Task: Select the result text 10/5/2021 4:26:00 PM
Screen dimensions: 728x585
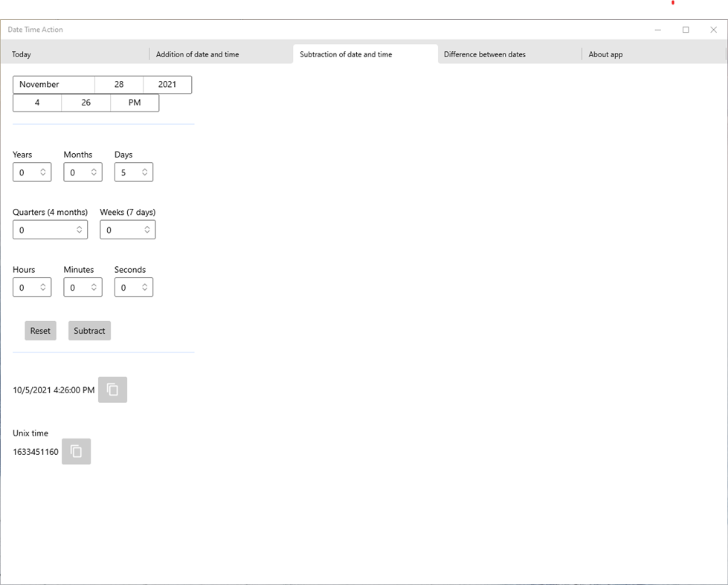Action: click(x=54, y=390)
